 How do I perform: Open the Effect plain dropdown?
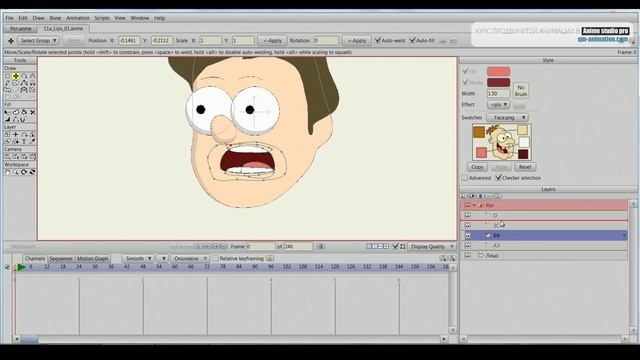point(498,104)
